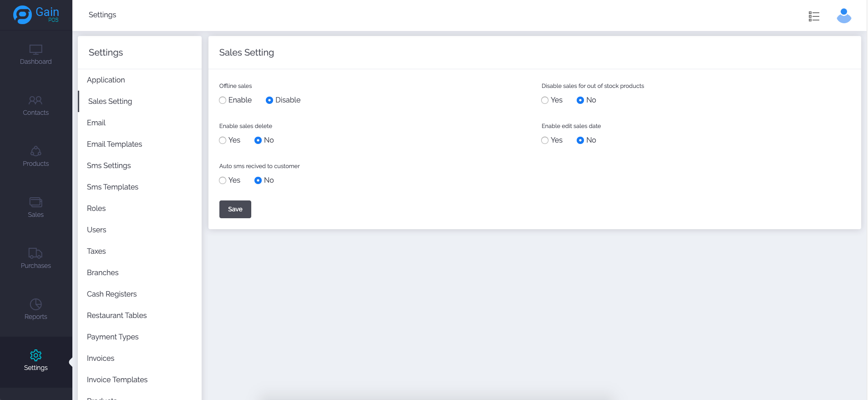This screenshot has height=400, width=868.
Task: Open the Sales sidebar icon
Action: coord(36,202)
